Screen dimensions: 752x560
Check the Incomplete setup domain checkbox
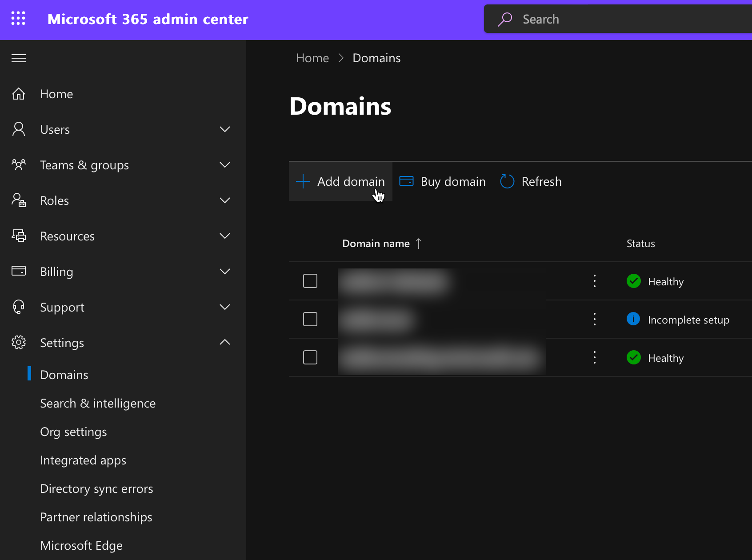310,319
